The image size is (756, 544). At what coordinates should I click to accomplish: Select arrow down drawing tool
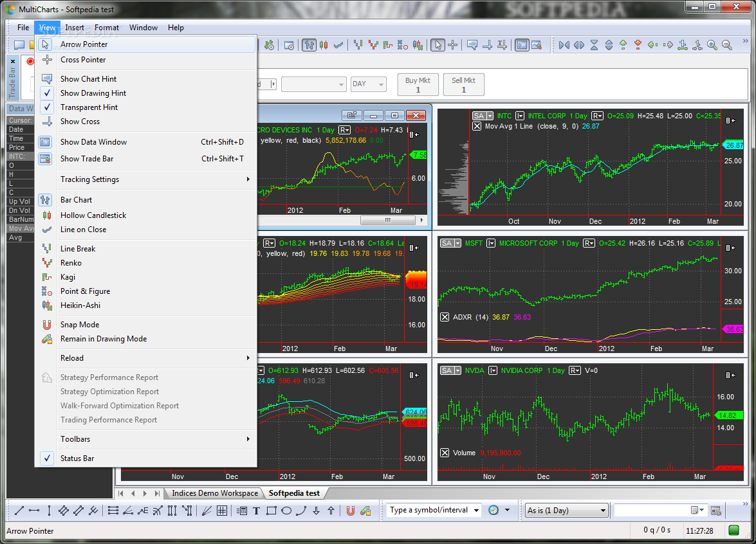pyautogui.click(x=317, y=511)
